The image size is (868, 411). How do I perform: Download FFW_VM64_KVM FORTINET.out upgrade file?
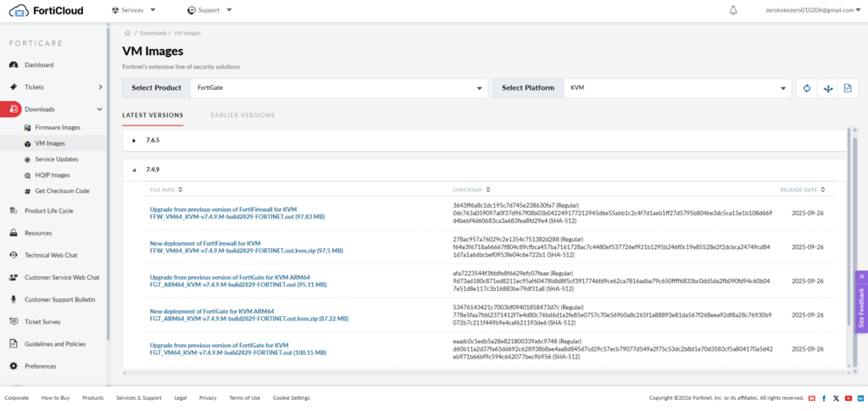tap(237, 218)
